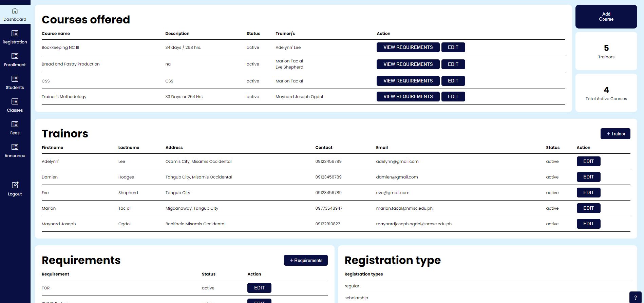View requirements for Bookkeeping NC III

[408, 48]
